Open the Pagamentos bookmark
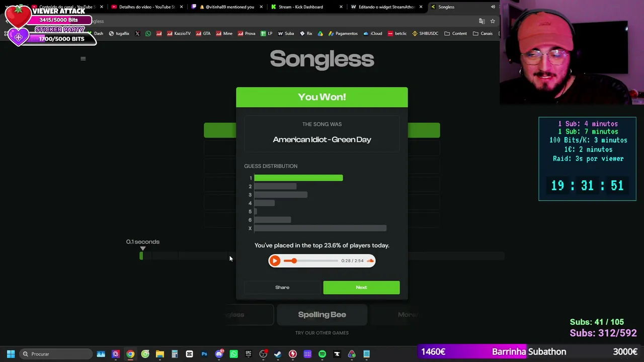The height and width of the screenshot is (362, 644). pos(343,34)
